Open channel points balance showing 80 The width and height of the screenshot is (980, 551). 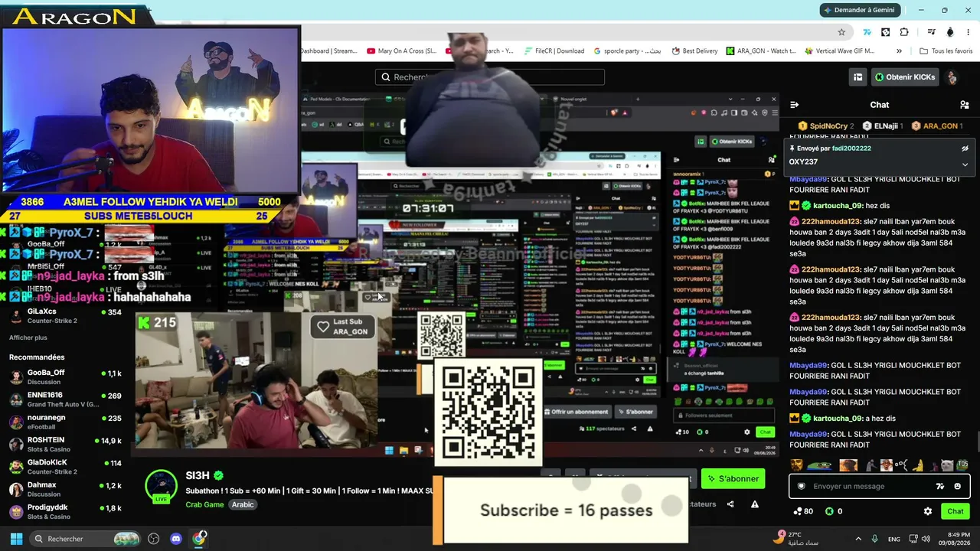803,511
